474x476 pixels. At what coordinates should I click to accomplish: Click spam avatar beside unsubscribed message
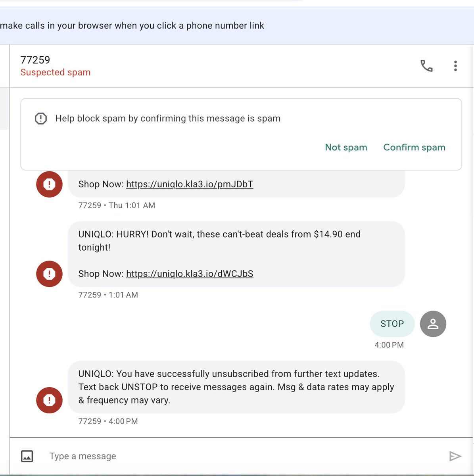[x=49, y=400]
